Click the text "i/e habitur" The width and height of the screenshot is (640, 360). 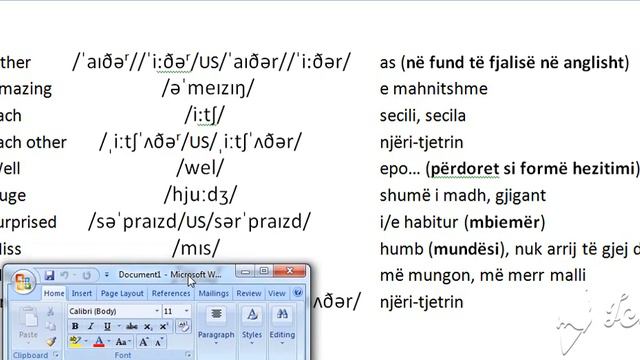(419, 222)
